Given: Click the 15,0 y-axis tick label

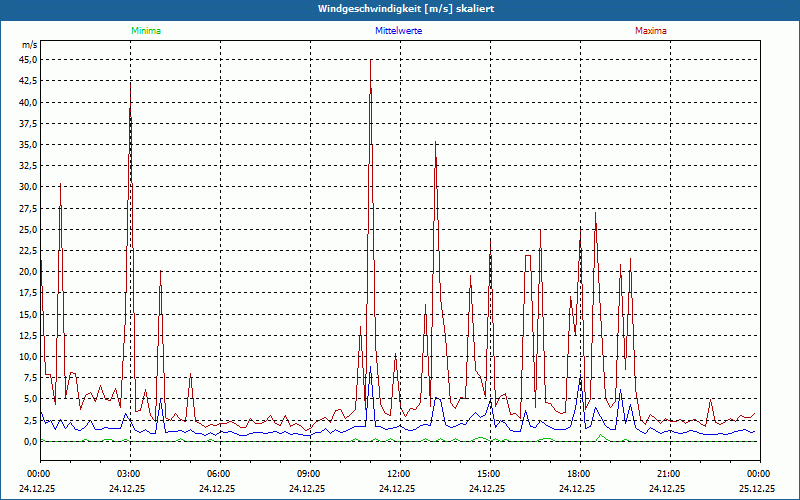Looking at the screenshot, I should pos(27,314).
